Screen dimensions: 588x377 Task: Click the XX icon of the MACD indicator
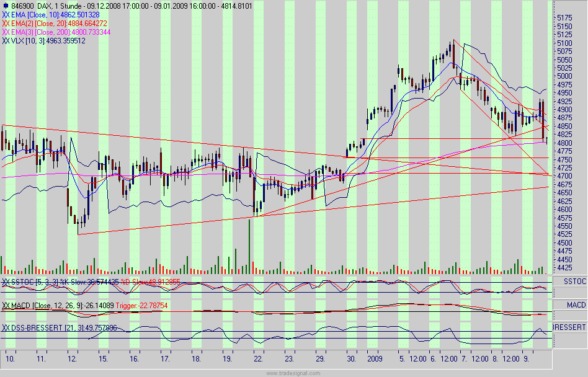tap(6, 304)
